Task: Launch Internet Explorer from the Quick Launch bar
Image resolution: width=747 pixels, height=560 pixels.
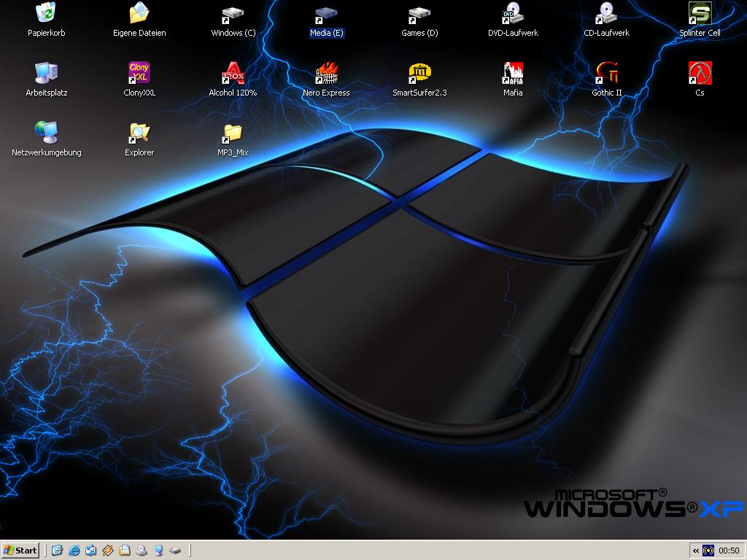Action: click(74, 551)
